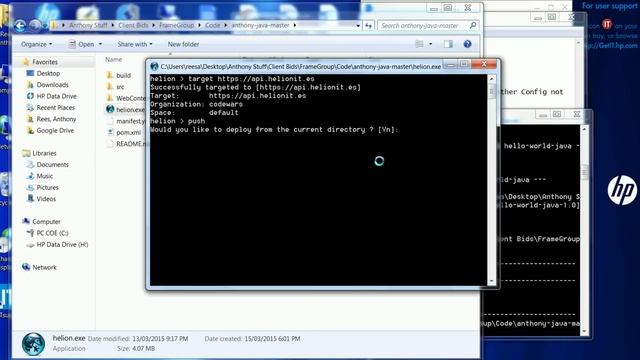640x360 pixels.
Task: Click the background console scrollbar down arrow
Action: click(x=584, y=331)
